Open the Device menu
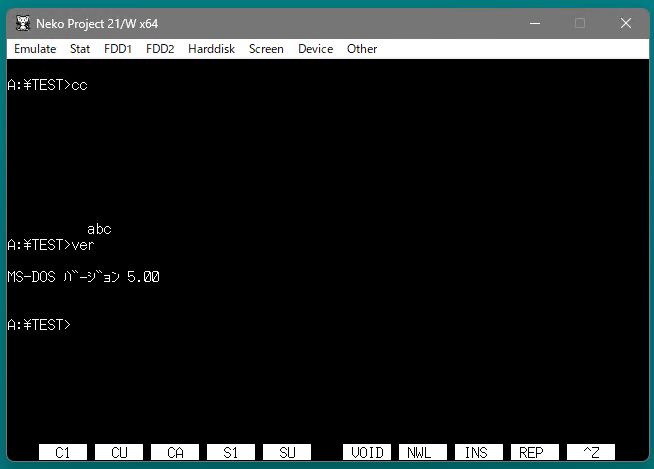The width and height of the screenshot is (654, 469). pyautogui.click(x=315, y=49)
